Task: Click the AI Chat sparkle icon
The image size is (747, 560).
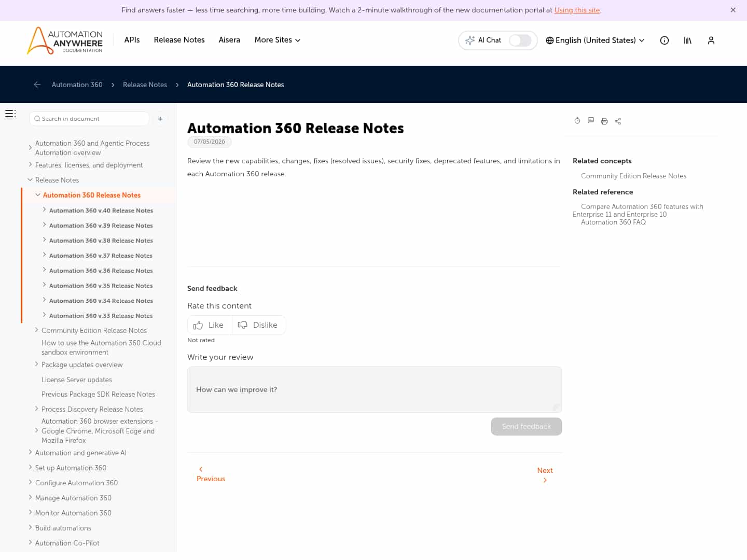Action: 470,40
